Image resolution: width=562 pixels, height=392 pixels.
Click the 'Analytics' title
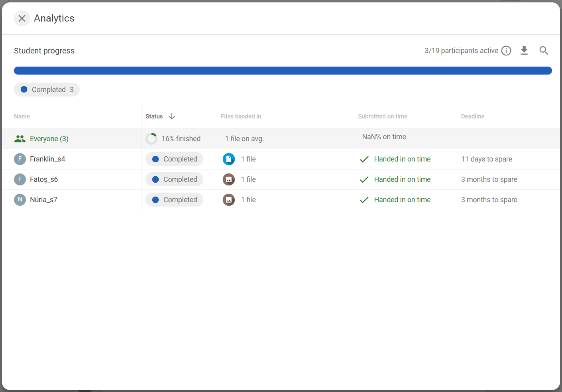[54, 18]
